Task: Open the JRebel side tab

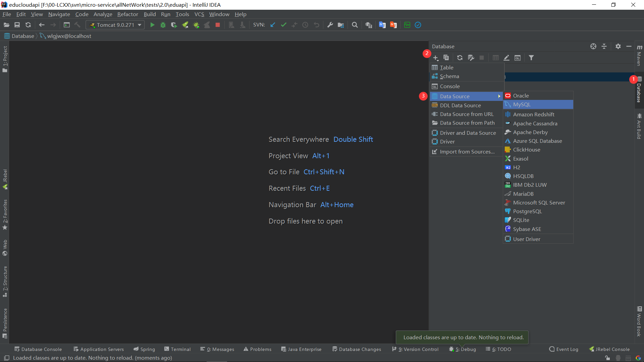Action: click(x=5, y=179)
